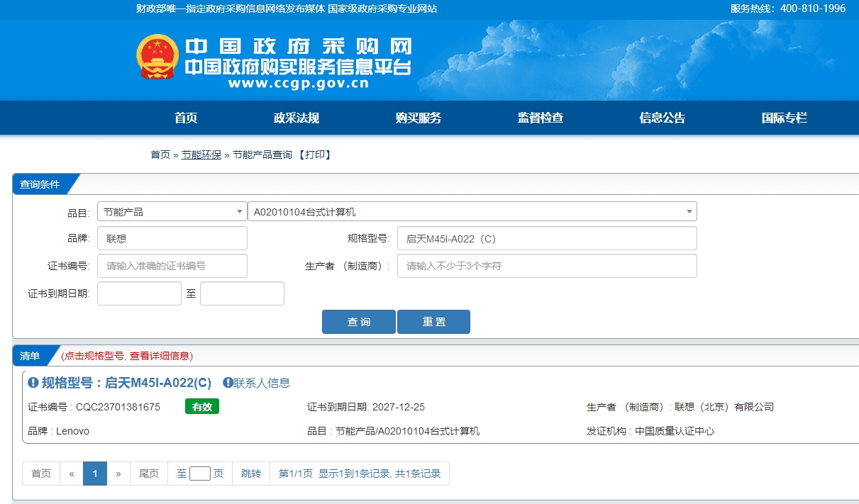Click the 重置 reset button
859x504 pixels.
pyautogui.click(x=434, y=322)
